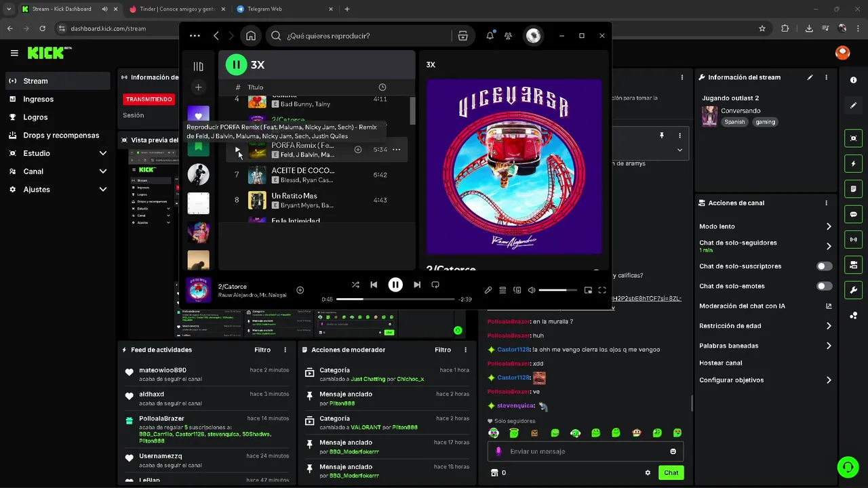
Task: Skip to previous track in Spotify
Action: pos(374,285)
